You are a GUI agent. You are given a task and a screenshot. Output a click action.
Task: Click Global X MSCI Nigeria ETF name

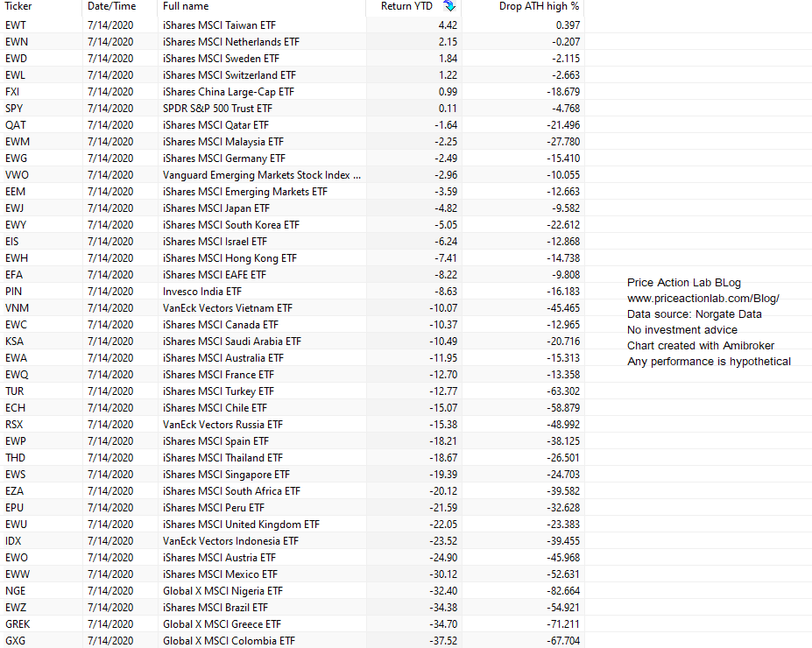(223, 590)
